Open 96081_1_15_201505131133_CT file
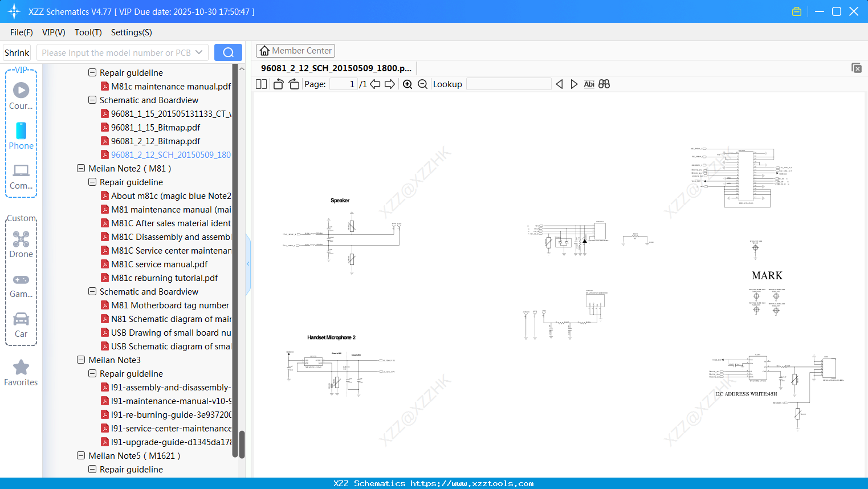This screenshot has width=868, height=489. pyautogui.click(x=171, y=114)
